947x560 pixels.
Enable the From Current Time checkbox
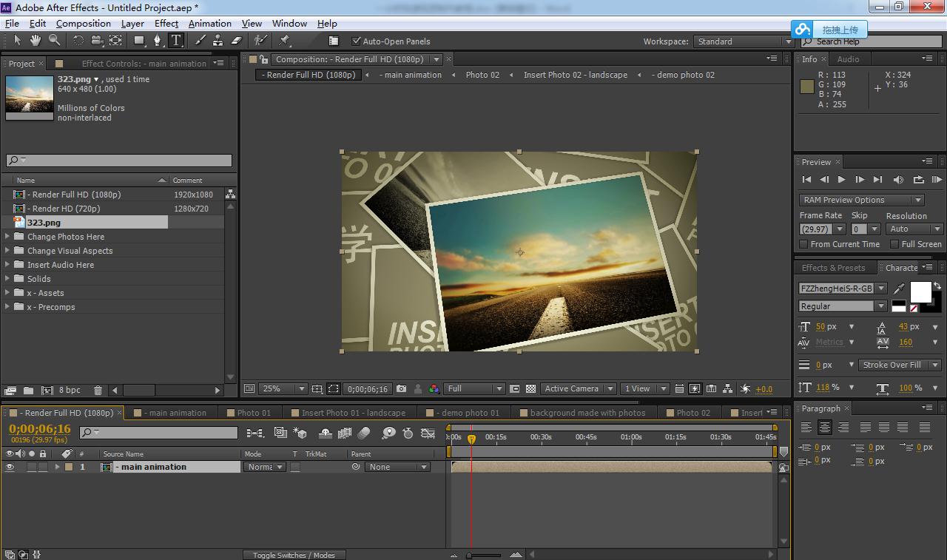[804, 244]
